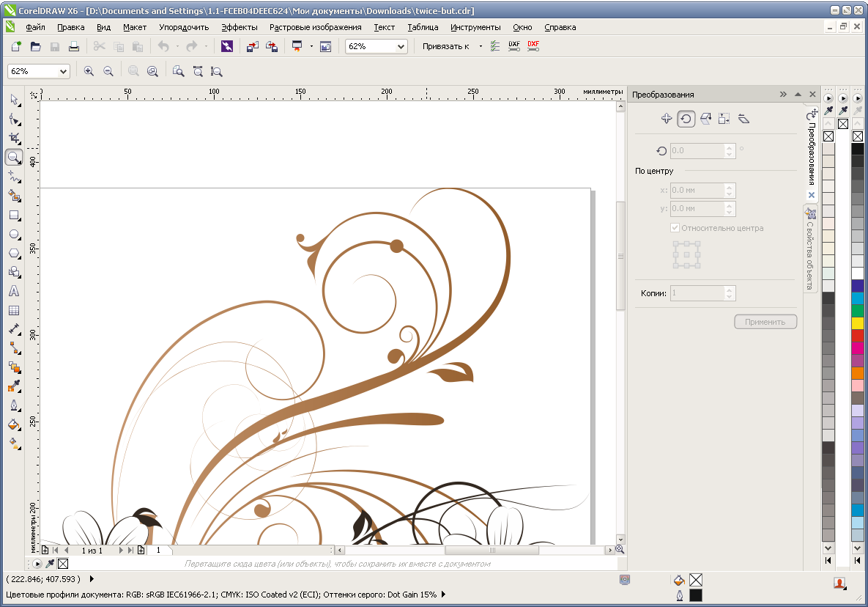Expand coordinates info arrow in status bar
The height and width of the screenshot is (607, 868).
(x=92, y=578)
